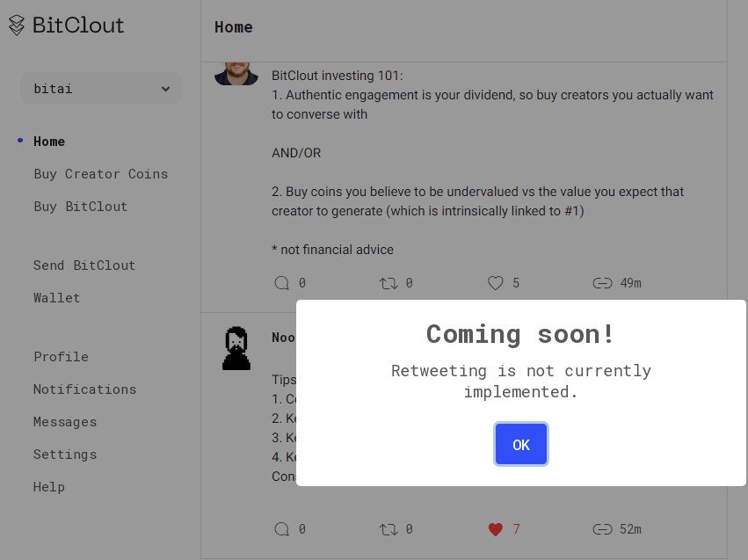Click link icon on the 49m post
The height and width of the screenshot is (560, 748).
(602, 283)
